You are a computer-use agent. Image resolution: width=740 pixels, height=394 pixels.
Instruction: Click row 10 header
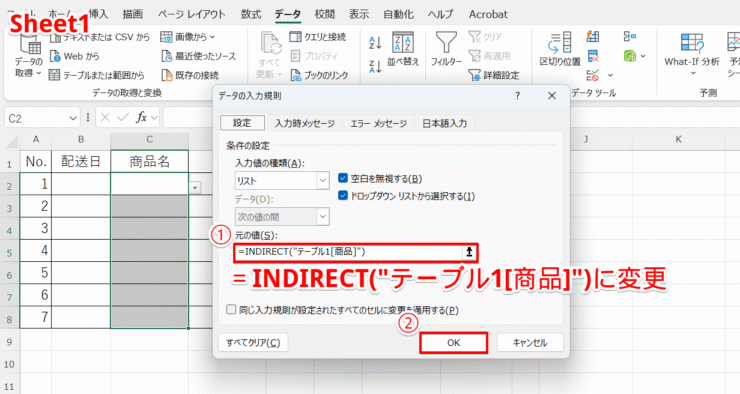pos(9,364)
